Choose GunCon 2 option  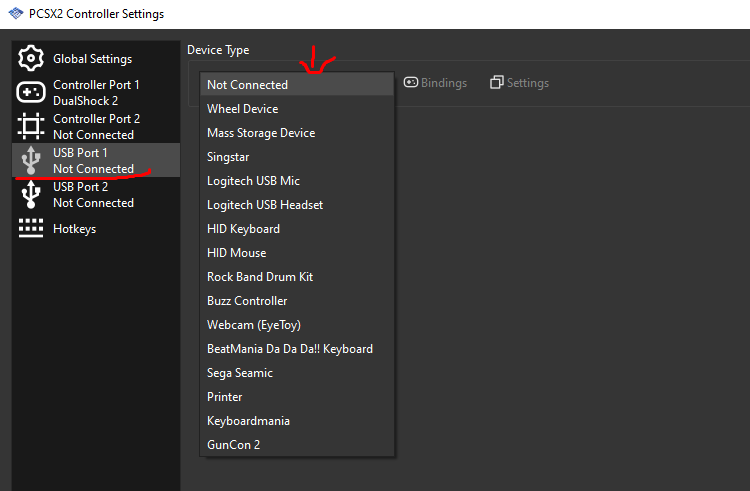[x=297, y=445]
